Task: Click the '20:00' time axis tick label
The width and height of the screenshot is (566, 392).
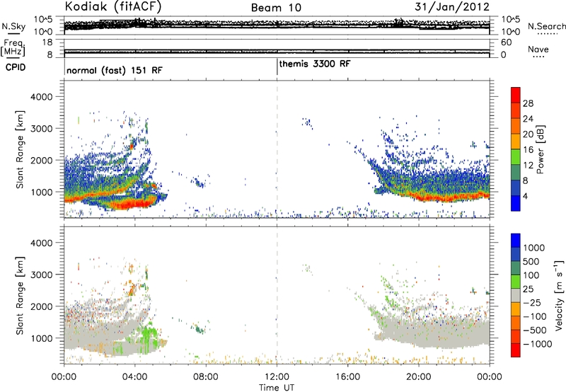Action: (419, 377)
